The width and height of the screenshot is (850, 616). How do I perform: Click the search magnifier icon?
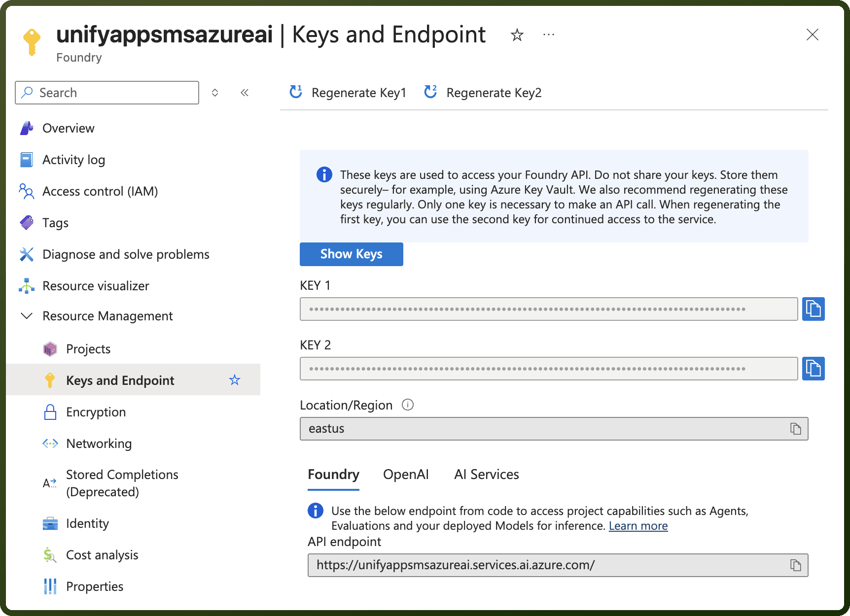(28, 92)
